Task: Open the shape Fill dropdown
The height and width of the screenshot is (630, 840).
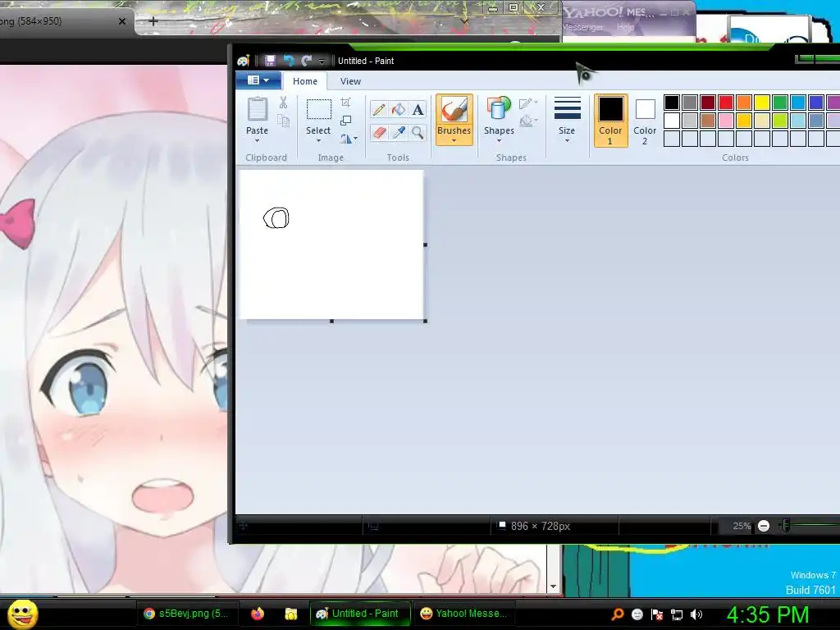Action: coord(528,121)
